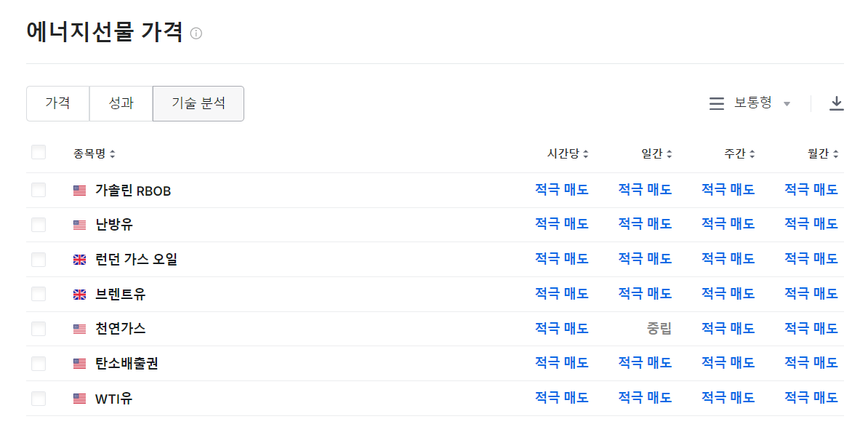Click 중립 in the 천연가스 일간 cell
The width and height of the screenshot is (868, 435).
click(x=659, y=329)
